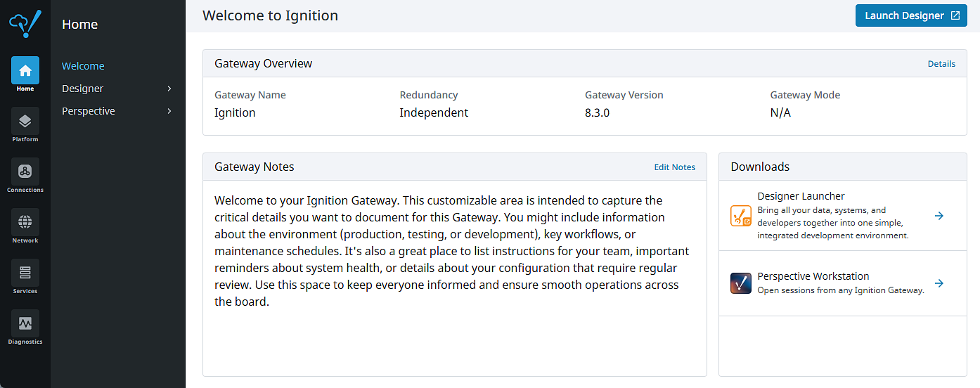This screenshot has height=388, width=980.
Task: Click the external-link icon on Launch Designer
Action: pyautogui.click(x=955, y=15)
